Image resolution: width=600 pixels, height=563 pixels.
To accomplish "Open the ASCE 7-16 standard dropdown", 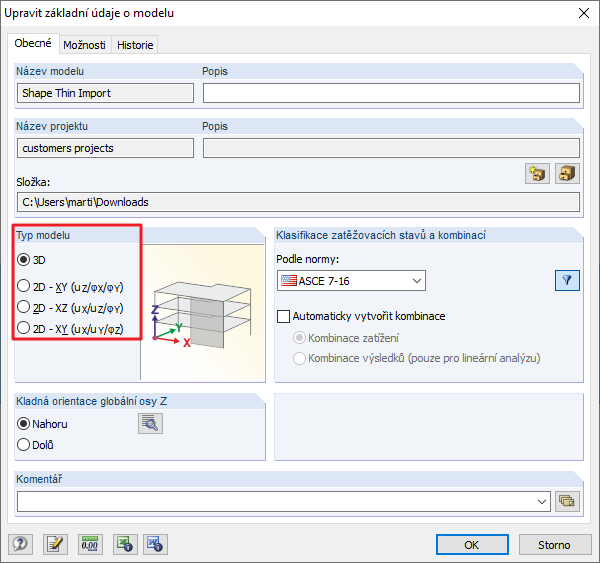I will coord(351,281).
